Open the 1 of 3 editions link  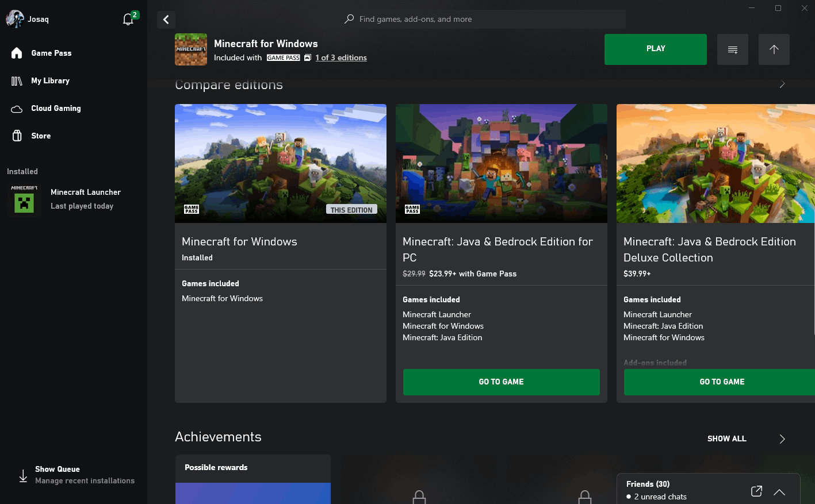coord(341,57)
